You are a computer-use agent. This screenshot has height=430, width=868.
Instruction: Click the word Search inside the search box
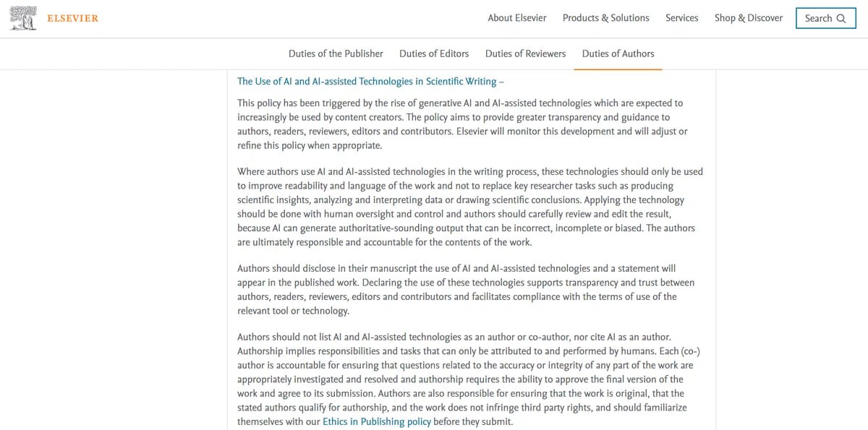point(819,19)
